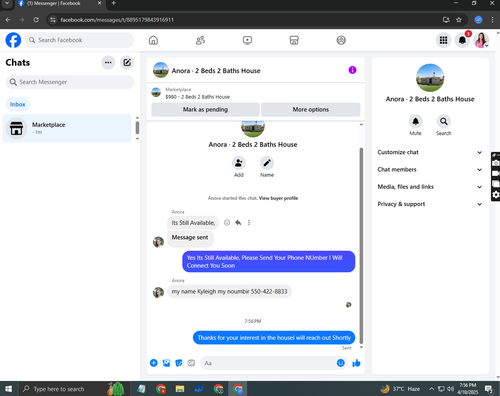Toggle the purple conversation info icon
The height and width of the screenshot is (396, 500).
coord(352,70)
